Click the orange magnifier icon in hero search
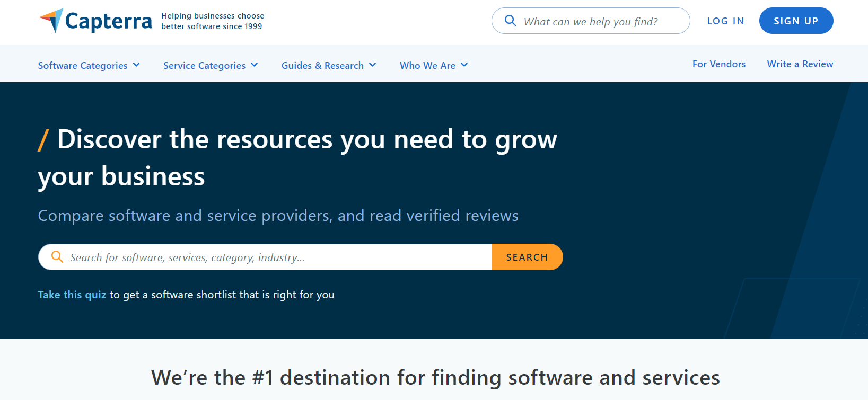 pyautogui.click(x=57, y=257)
